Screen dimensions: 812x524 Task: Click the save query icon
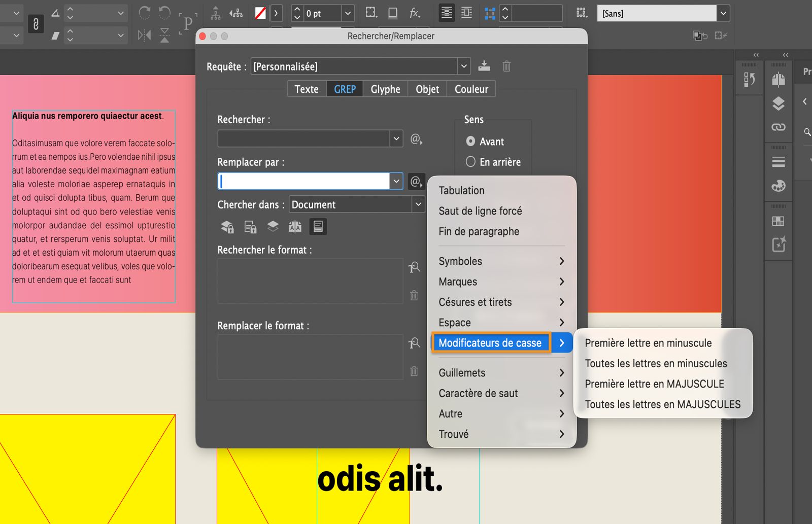[484, 65]
